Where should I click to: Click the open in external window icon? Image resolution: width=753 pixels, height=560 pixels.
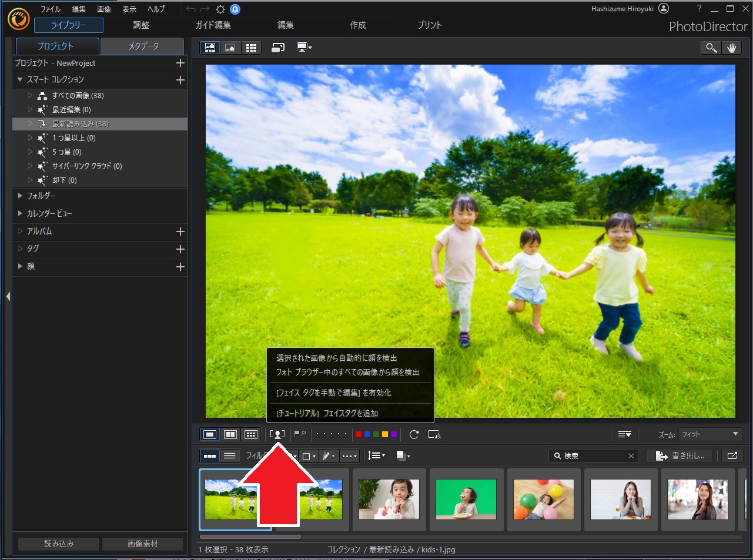click(x=732, y=456)
